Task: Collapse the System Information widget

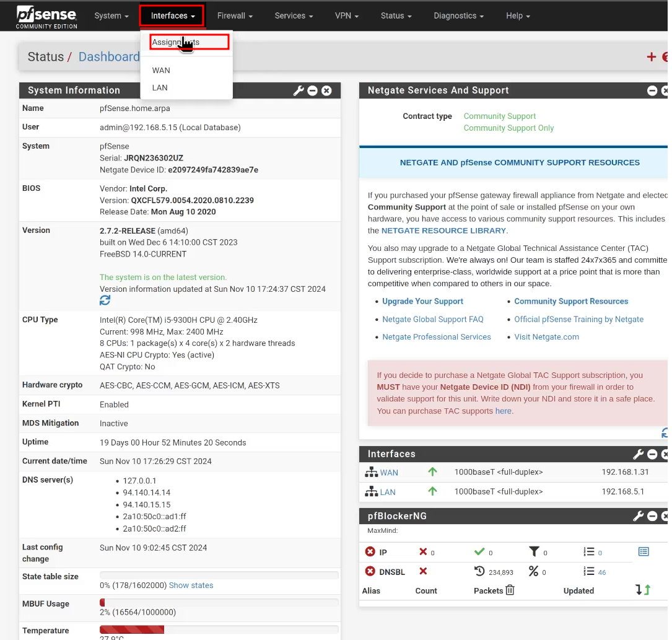Action: click(312, 90)
